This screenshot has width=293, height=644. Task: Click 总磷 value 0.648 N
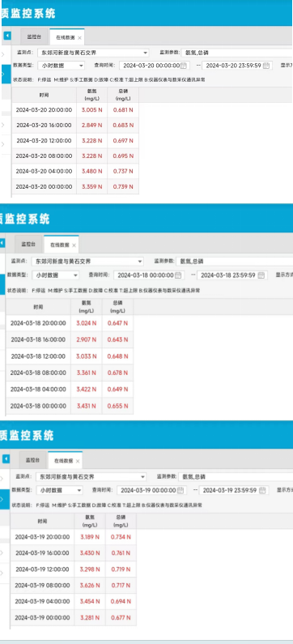click(118, 356)
